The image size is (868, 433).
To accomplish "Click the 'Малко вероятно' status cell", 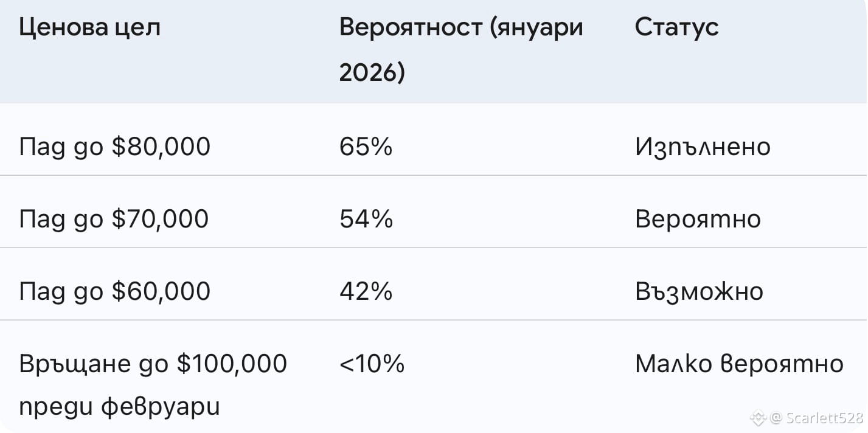I will pyautogui.click(x=739, y=364).
